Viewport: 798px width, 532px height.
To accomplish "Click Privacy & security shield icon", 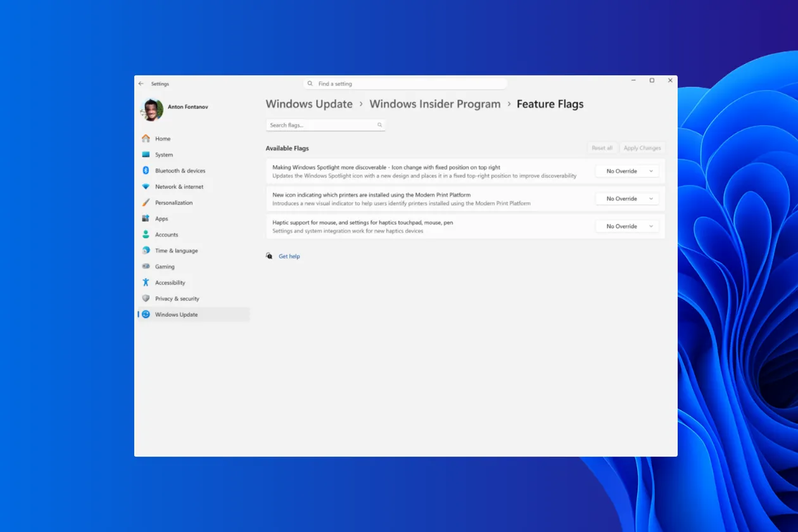I will point(146,299).
